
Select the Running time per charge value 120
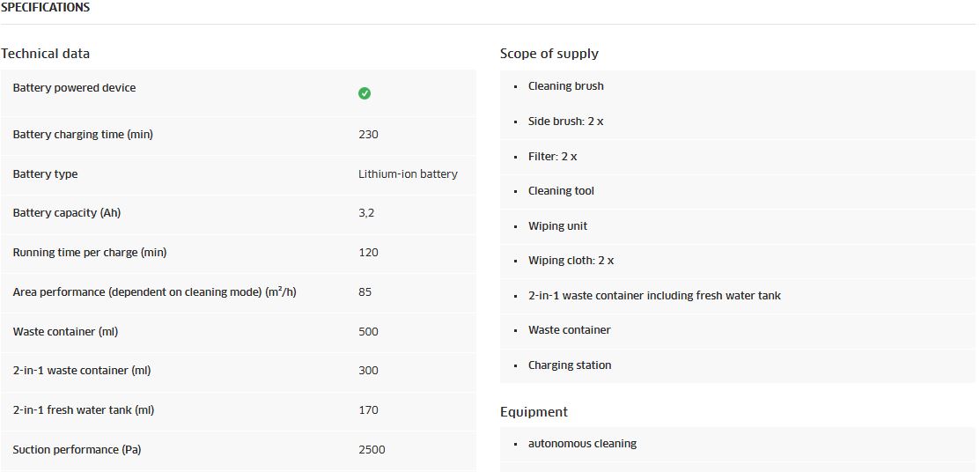[368, 253]
